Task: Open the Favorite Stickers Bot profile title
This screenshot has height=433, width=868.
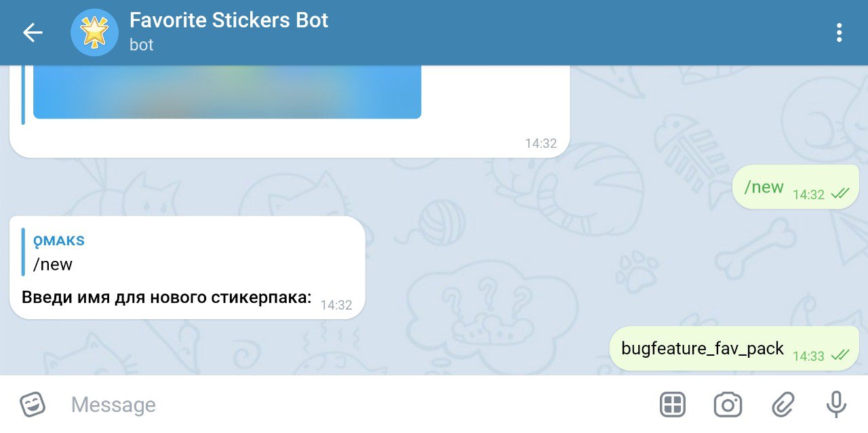Action: (x=229, y=20)
